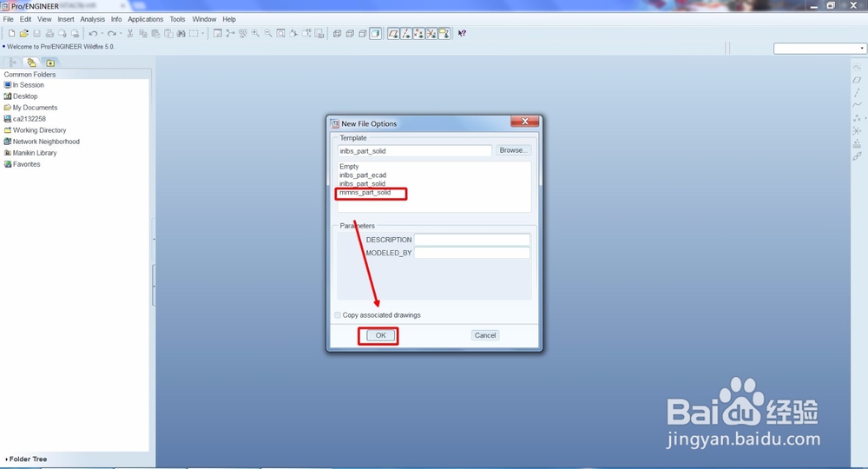
Task: Click the Zoom In magnifier icon
Action: [256, 34]
